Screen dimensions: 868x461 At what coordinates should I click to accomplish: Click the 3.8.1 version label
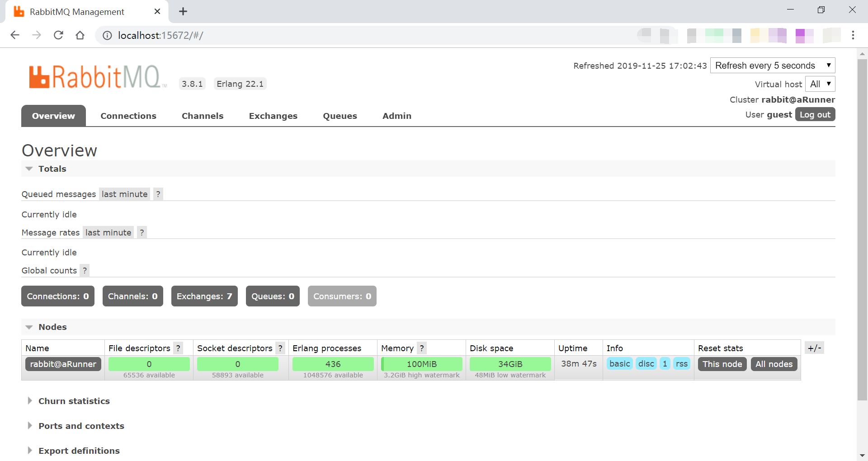tap(192, 84)
